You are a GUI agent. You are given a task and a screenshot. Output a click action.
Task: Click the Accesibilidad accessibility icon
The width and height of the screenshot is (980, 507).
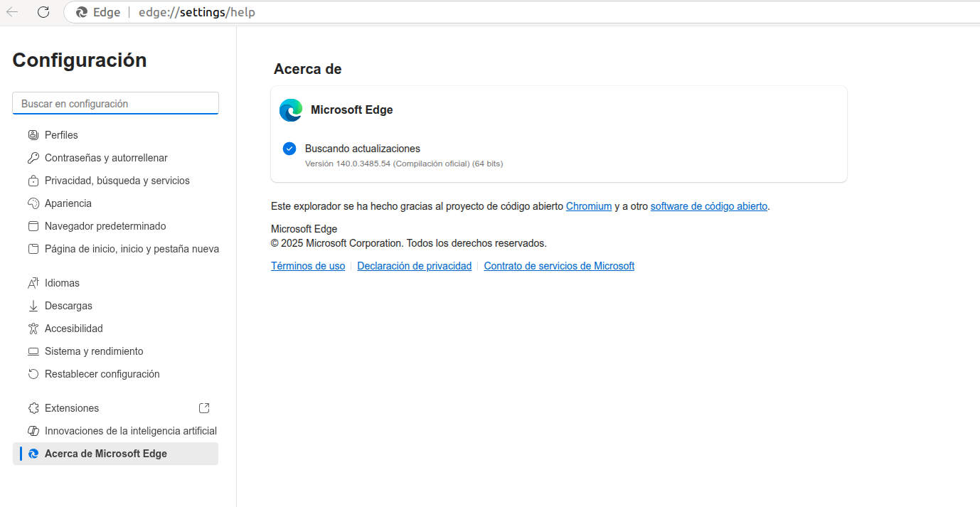click(33, 328)
